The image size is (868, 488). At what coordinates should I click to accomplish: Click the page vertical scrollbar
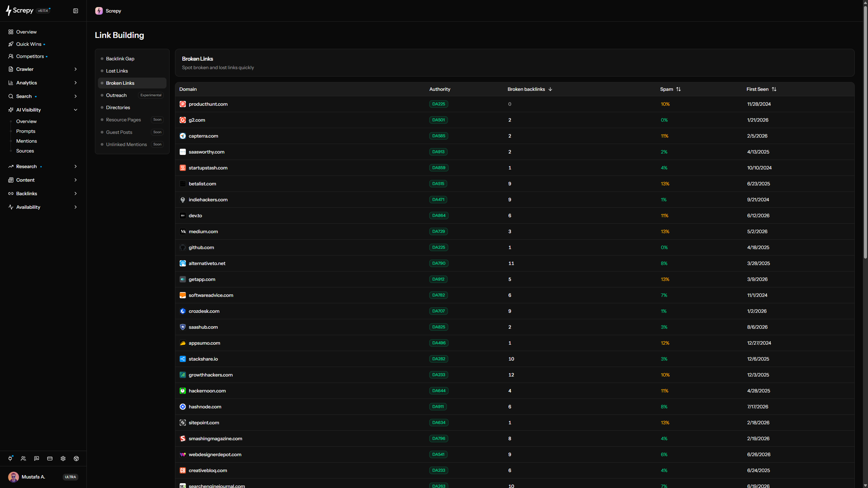click(865, 132)
